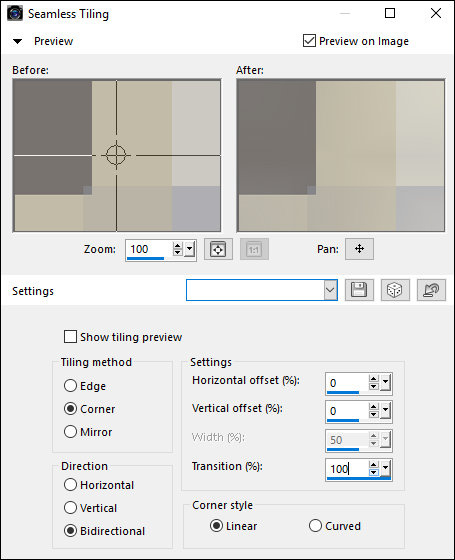
Task: Toggle Preview on Image checkbox
Action: (x=309, y=41)
